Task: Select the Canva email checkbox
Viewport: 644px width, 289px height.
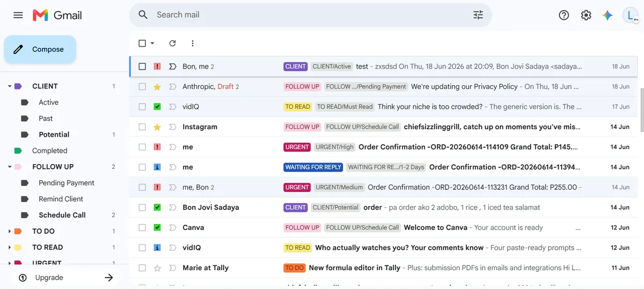Action: (x=142, y=227)
